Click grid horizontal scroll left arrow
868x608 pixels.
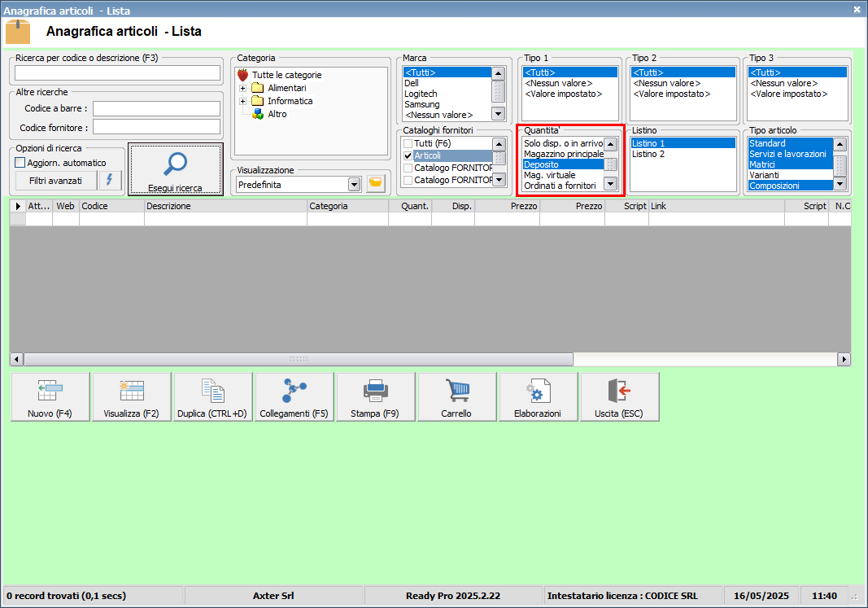click(x=16, y=360)
